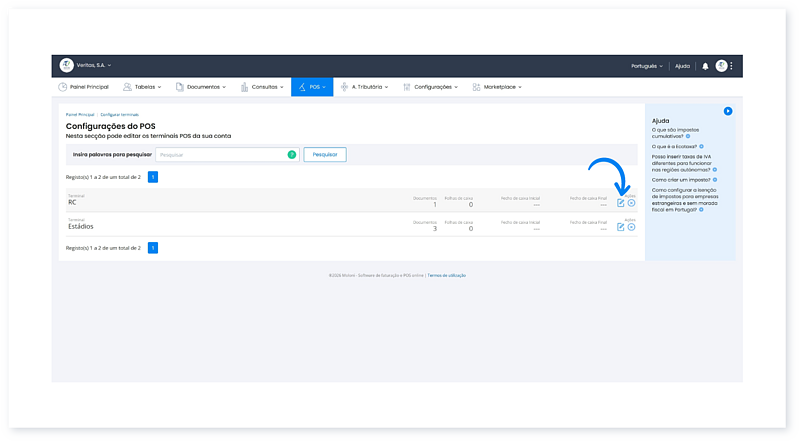Viewport: 800px width, 442px height.
Task: Open the Português language dropdown
Action: click(647, 66)
